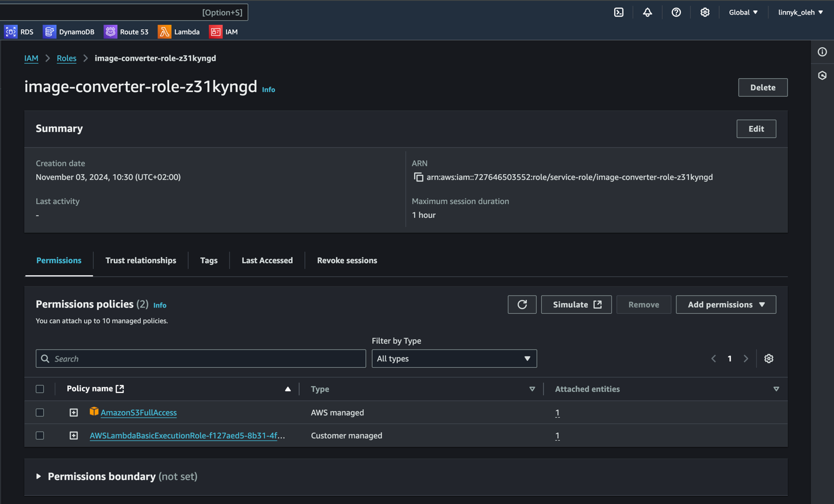Expand the AmazonS3FullAccess policy row
The height and width of the screenshot is (504, 834).
pyautogui.click(x=74, y=413)
